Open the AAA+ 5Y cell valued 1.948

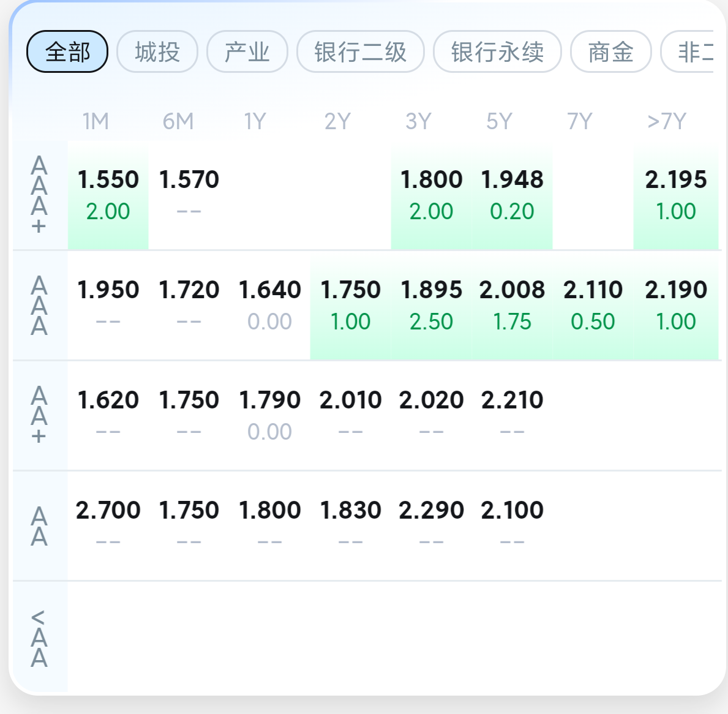512,195
